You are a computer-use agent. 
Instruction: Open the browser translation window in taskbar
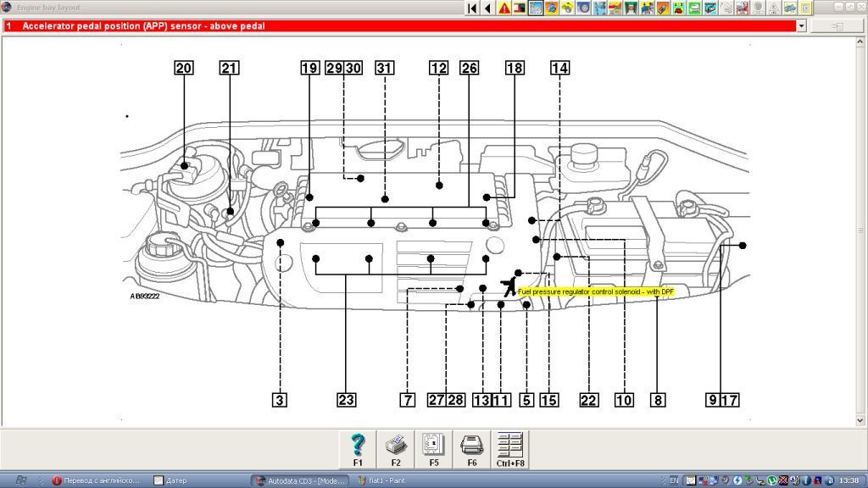coord(96,480)
